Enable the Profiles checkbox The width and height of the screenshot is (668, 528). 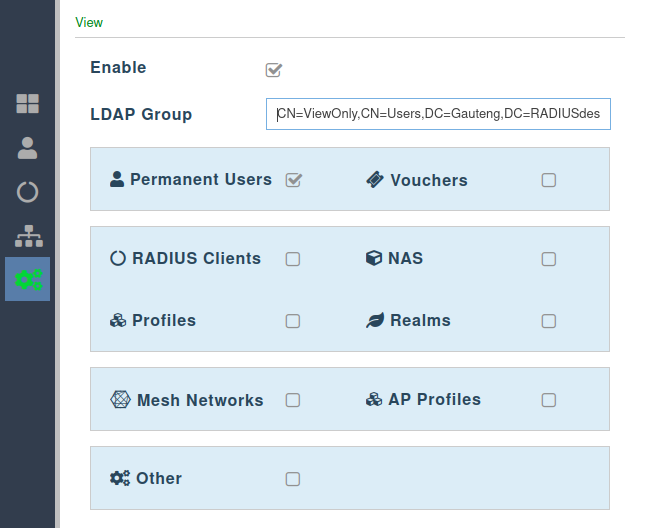coord(293,321)
